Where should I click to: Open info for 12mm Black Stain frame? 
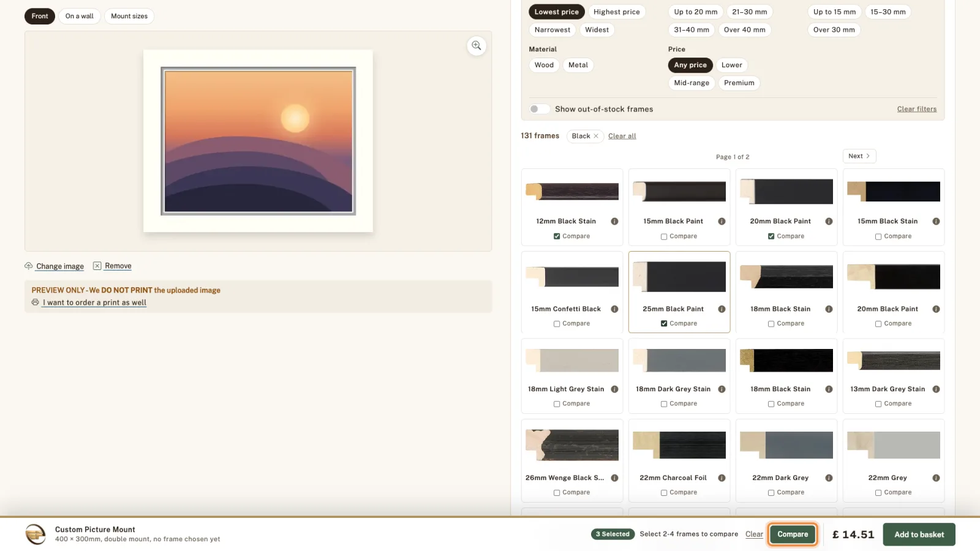[x=614, y=222]
